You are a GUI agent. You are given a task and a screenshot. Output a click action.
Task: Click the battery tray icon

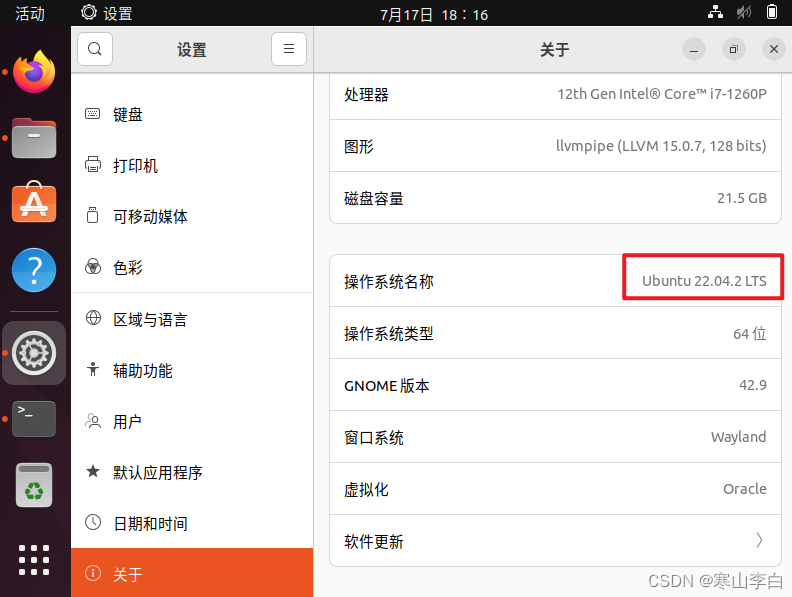pos(772,12)
